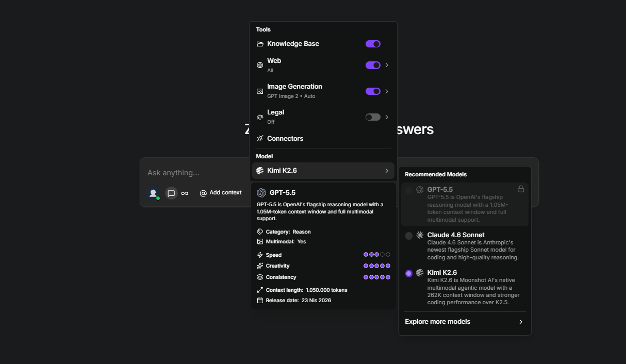
Task: Disable the Image Generation toggle
Action: point(373,91)
